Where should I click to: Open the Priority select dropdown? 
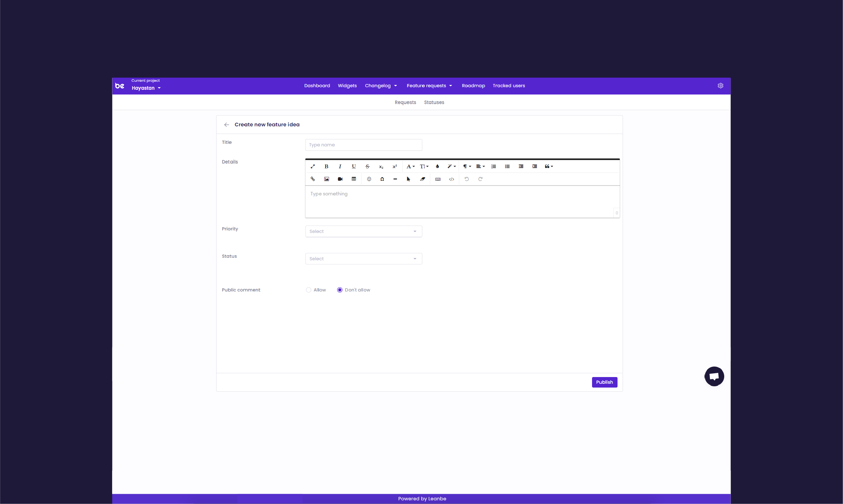[x=363, y=232]
